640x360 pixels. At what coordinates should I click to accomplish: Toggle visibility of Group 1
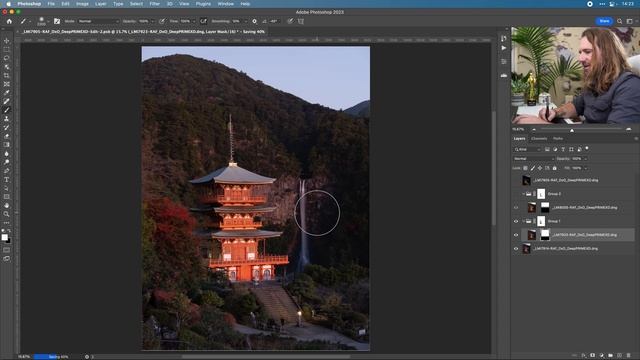516,221
